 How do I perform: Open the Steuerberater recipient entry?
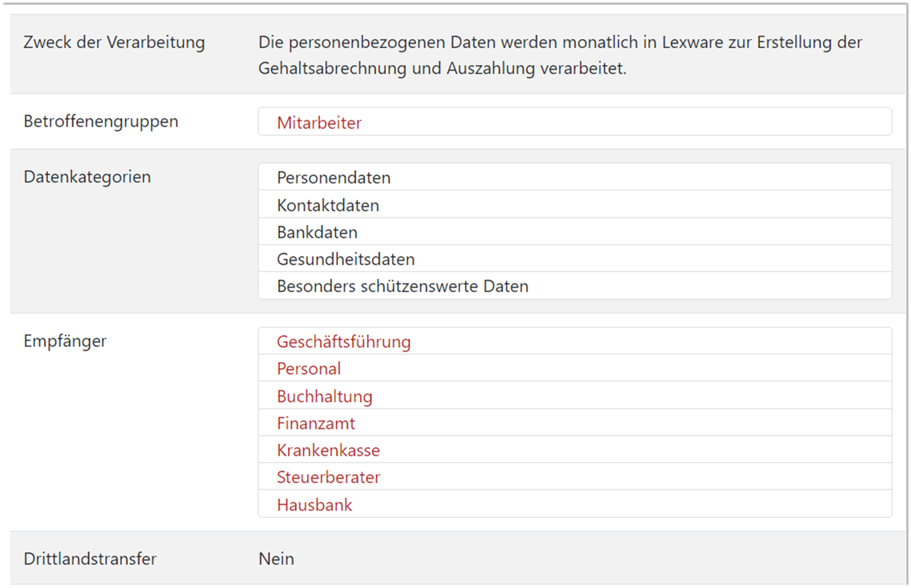coord(328,477)
